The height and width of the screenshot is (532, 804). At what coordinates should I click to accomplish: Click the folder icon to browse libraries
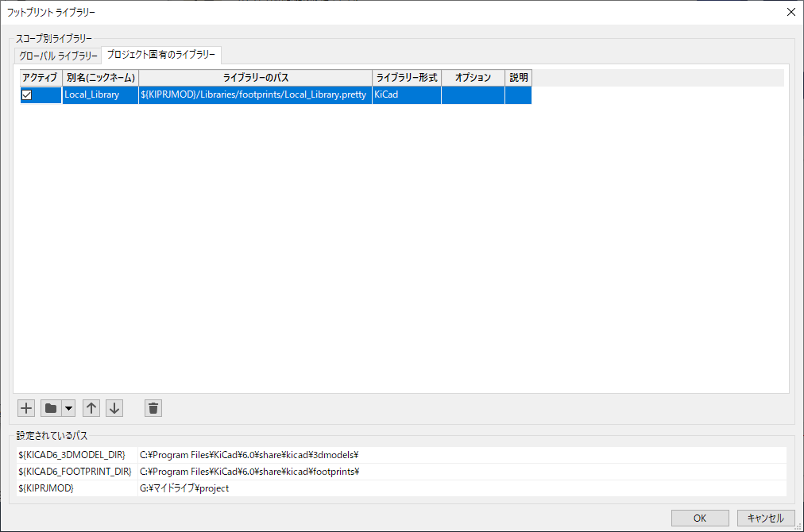pyautogui.click(x=51, y=408)
